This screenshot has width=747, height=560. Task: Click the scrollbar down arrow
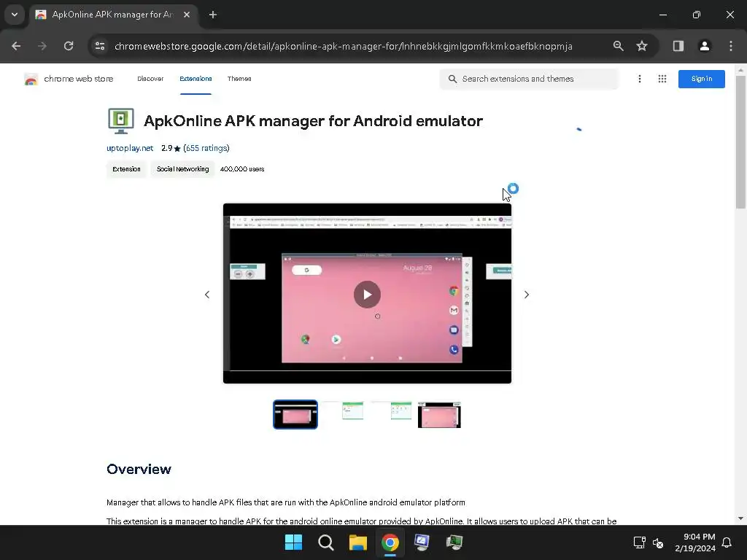[x=740, y=518]
